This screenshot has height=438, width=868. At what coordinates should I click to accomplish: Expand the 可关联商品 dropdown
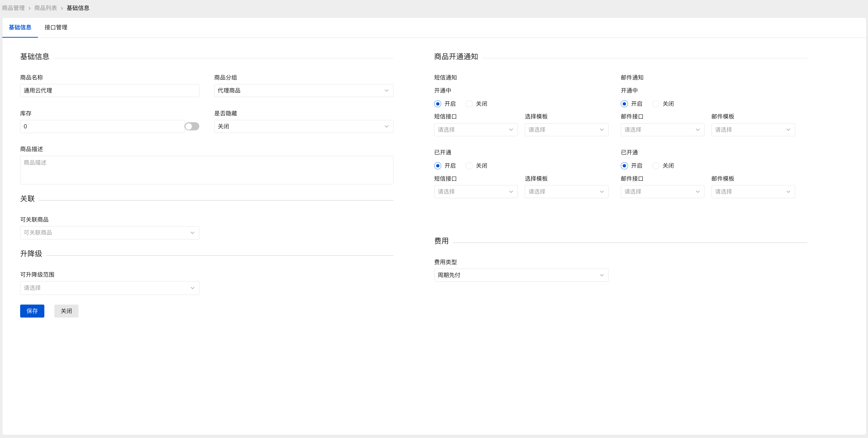pyautogui.click(x=110, y=233)
